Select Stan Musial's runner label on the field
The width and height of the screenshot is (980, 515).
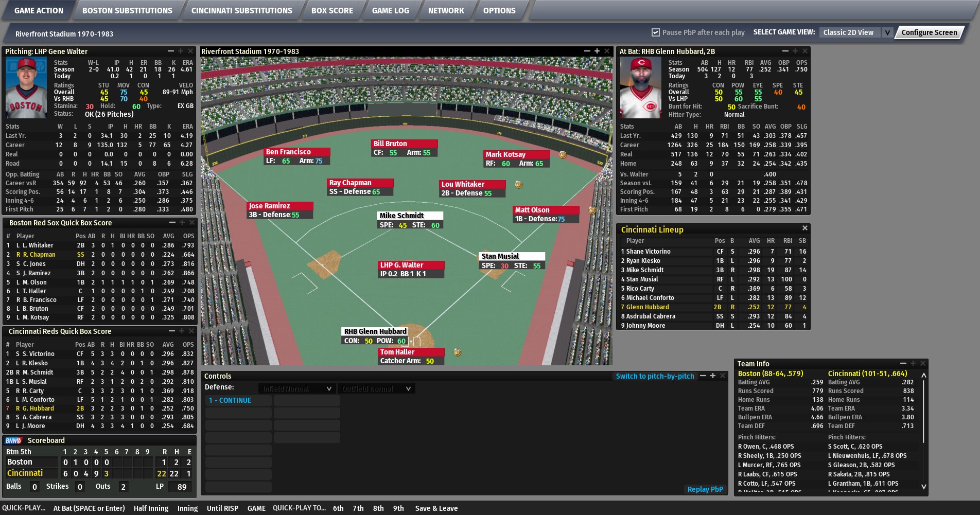tap(512, 261)
